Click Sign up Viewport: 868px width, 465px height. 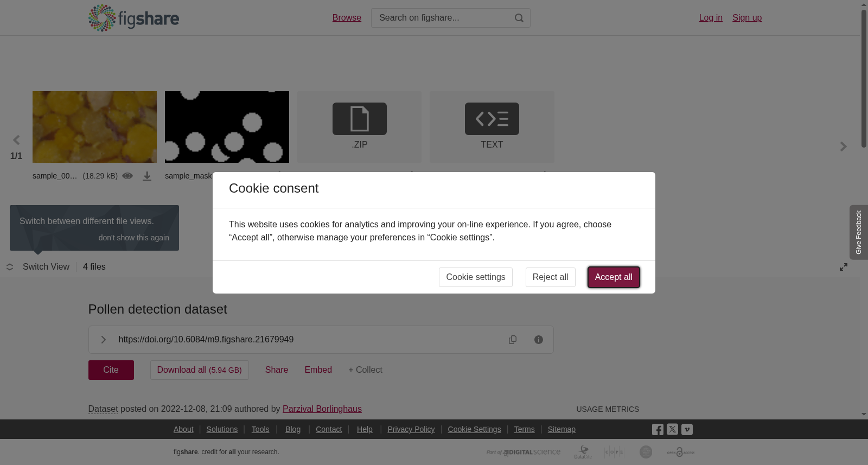coord(747,18)
